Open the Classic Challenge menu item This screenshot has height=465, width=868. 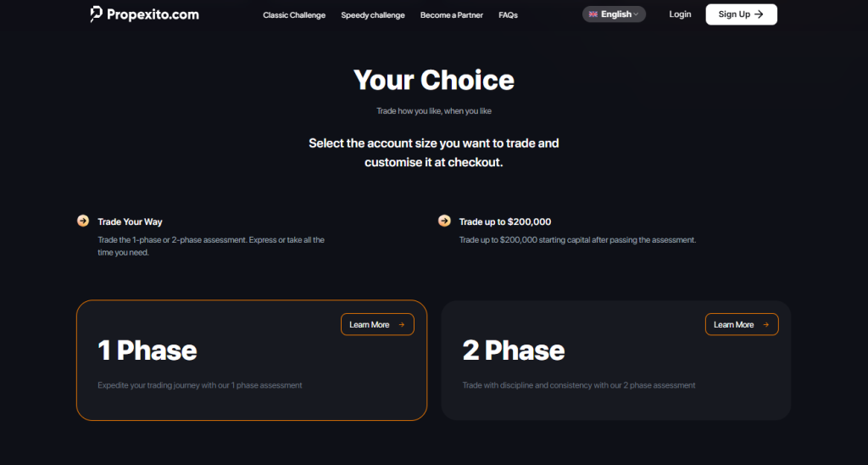(x=294, y=15)
